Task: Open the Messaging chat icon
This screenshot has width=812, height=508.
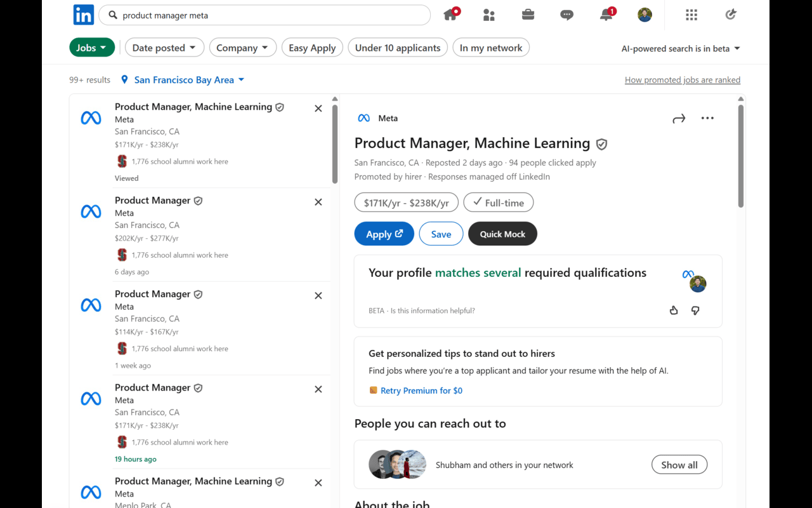Action: pos(567,15)
